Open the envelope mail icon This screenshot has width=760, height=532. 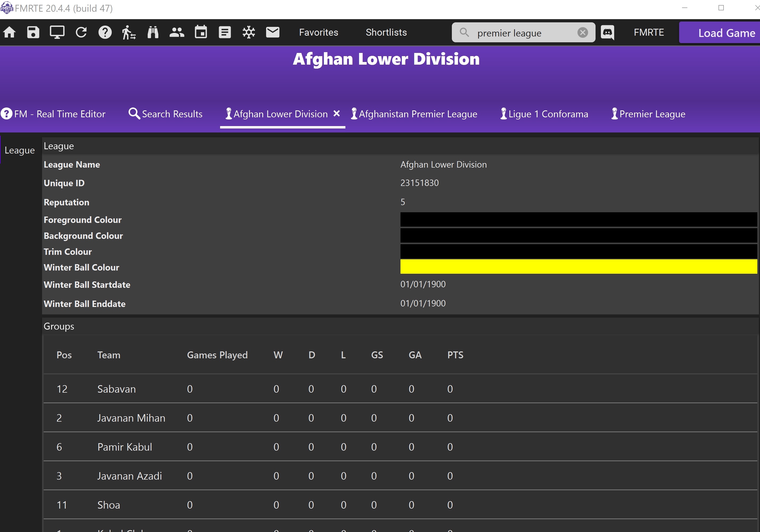coord(273,32)
